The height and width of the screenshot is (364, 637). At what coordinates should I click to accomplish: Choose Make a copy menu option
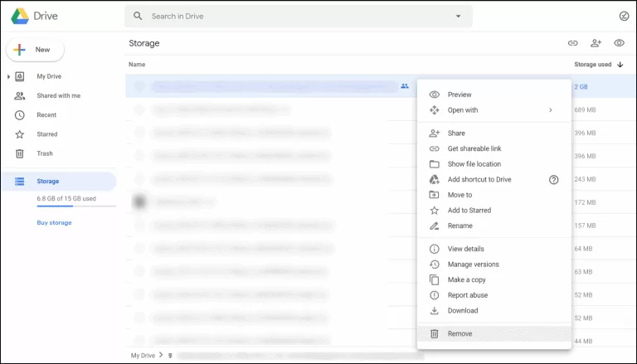coord(466,279)
